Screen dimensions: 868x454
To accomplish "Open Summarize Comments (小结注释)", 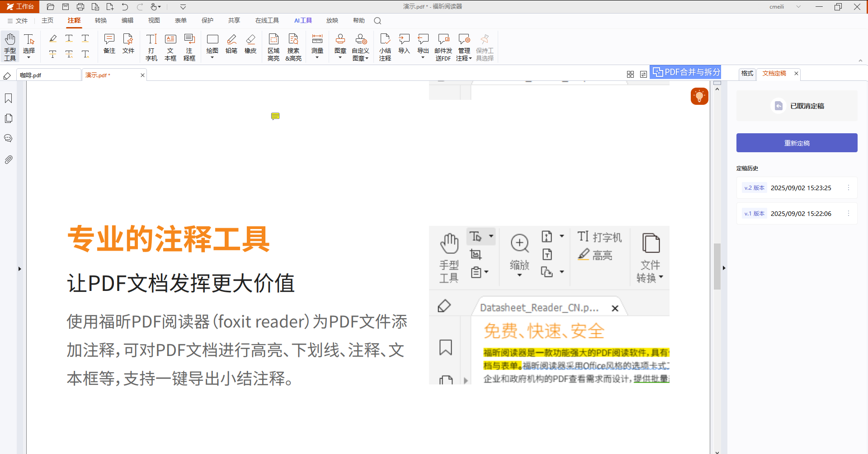I will tap(385, 47).
